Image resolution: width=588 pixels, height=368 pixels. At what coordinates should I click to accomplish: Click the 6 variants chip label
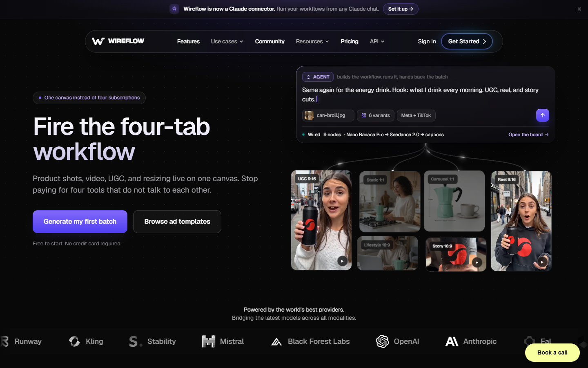pos(379,115)
